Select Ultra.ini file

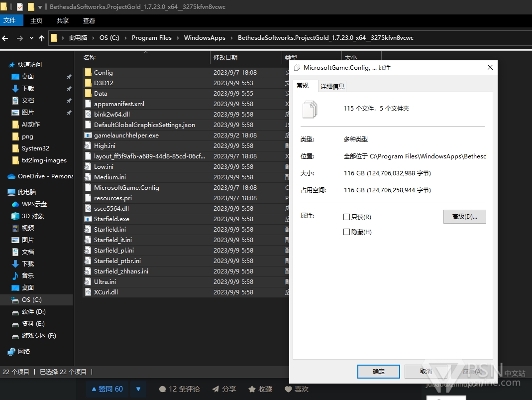click(105, 282)
